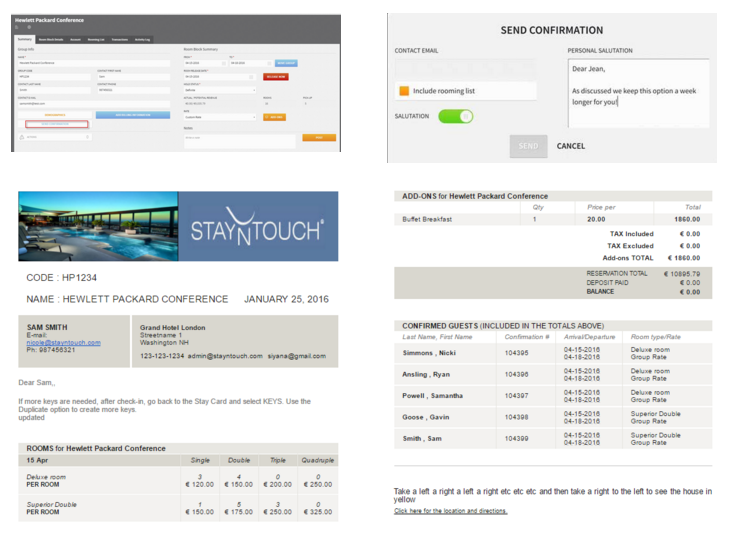Viewport: 735px width, 538px height.
Task: Click the Contact Email field in Send Confirmation
Action: coord(465,68)
